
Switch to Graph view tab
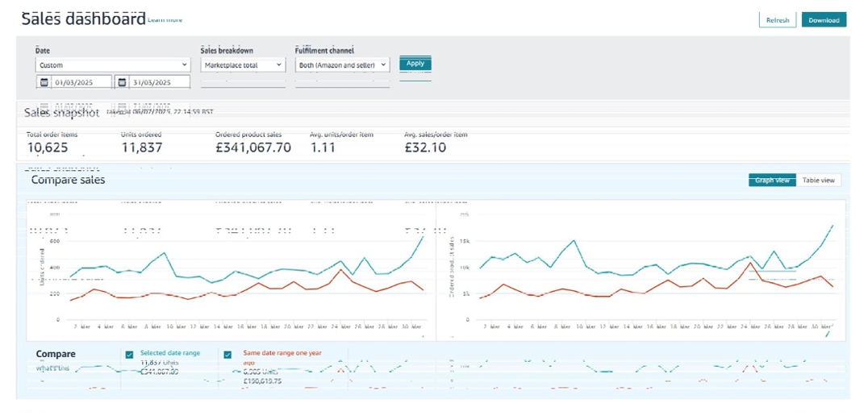click(772, 181)
